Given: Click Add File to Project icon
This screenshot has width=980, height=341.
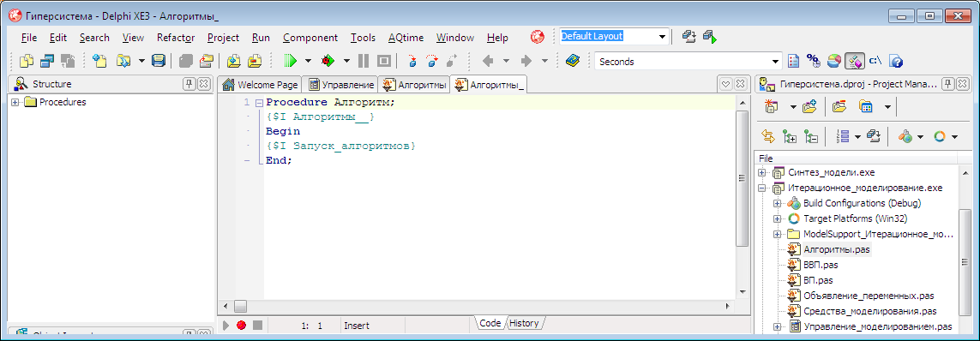Looking at the screenshot, I should [234, 61].
